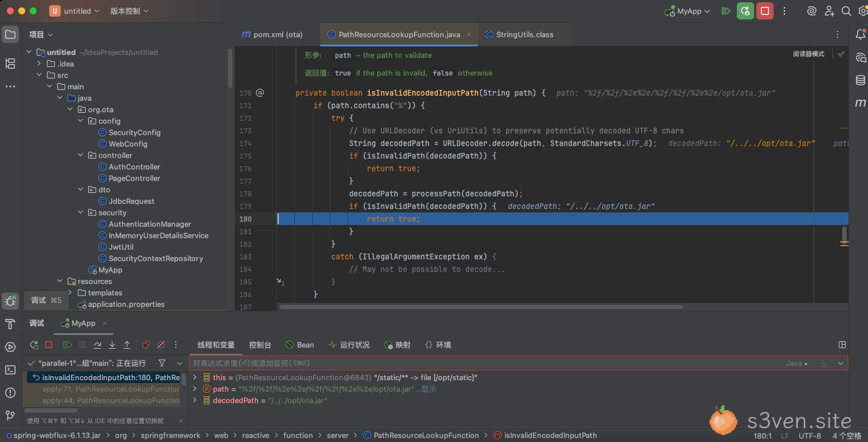Open the Notifications bell panel
Viewport: 868px width, 442px height.
(x=860, y=34)
